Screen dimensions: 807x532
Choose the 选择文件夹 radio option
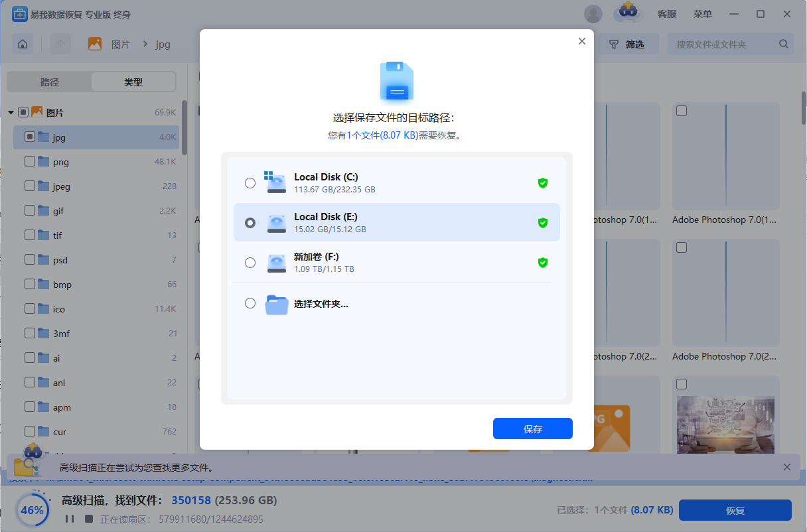pos(250,303)
